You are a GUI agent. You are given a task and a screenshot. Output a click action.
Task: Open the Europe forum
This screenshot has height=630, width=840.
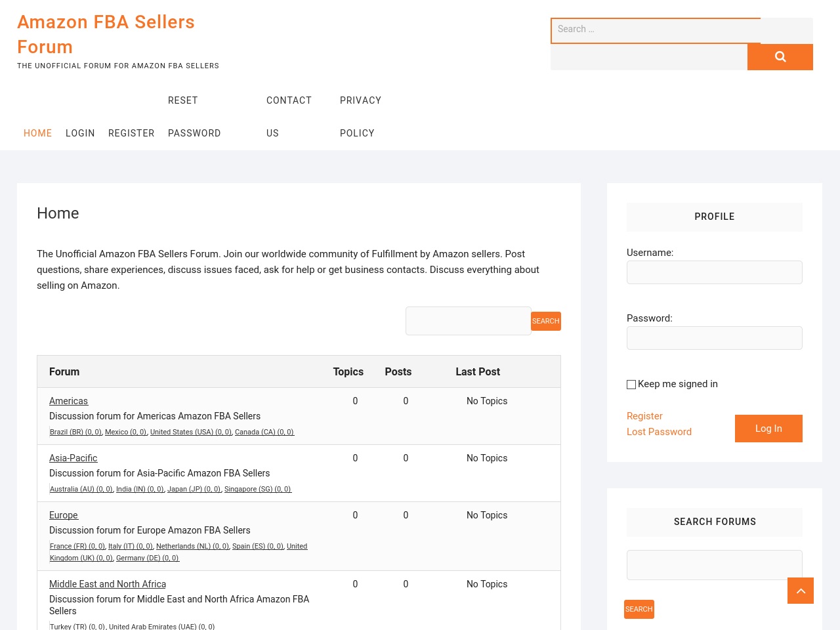(64, 515)
